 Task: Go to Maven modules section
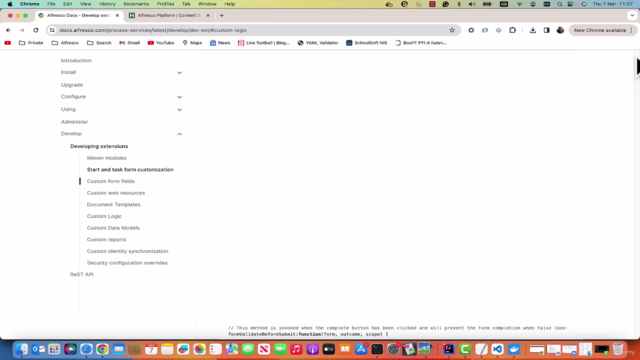coord(107,158)
